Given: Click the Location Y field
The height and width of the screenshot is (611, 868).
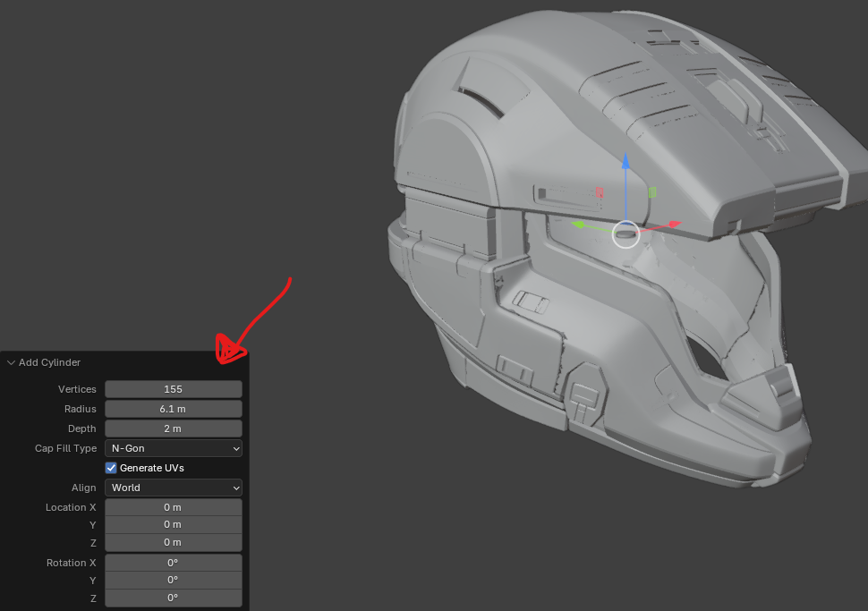Looking at the screenshot, I should coord(174,524).
